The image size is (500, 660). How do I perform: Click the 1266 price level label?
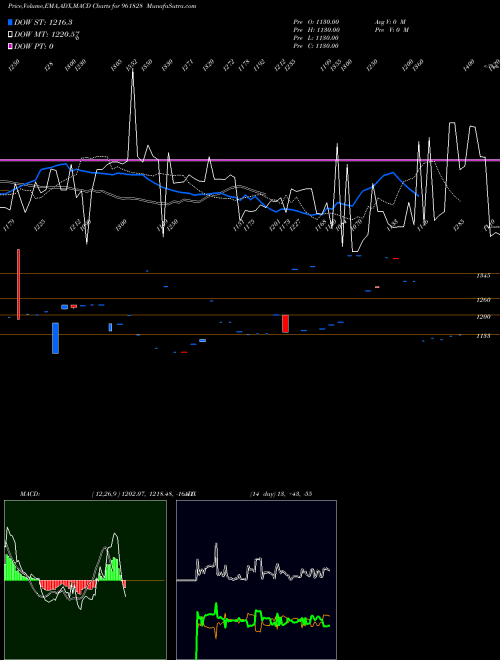point(483,300)
